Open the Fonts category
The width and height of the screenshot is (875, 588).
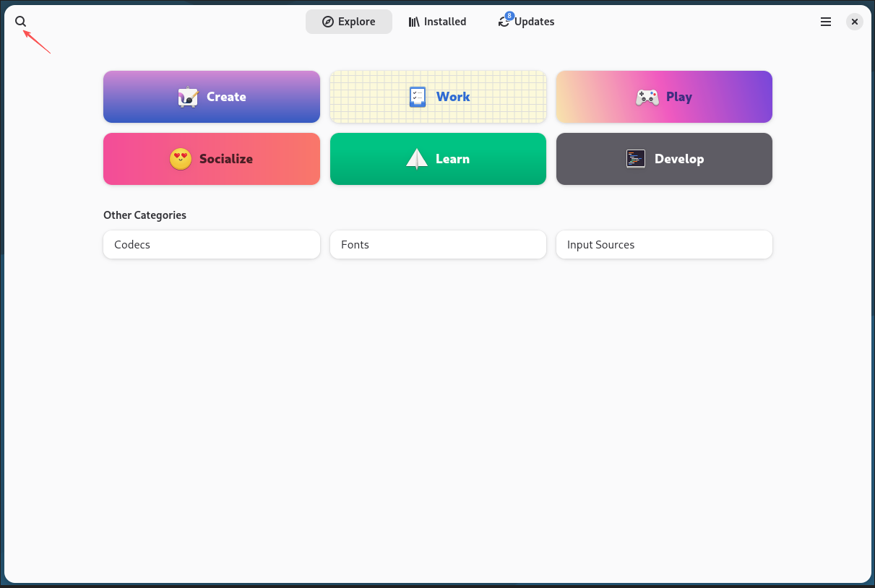pyautogui.click(x=438, y=245)
